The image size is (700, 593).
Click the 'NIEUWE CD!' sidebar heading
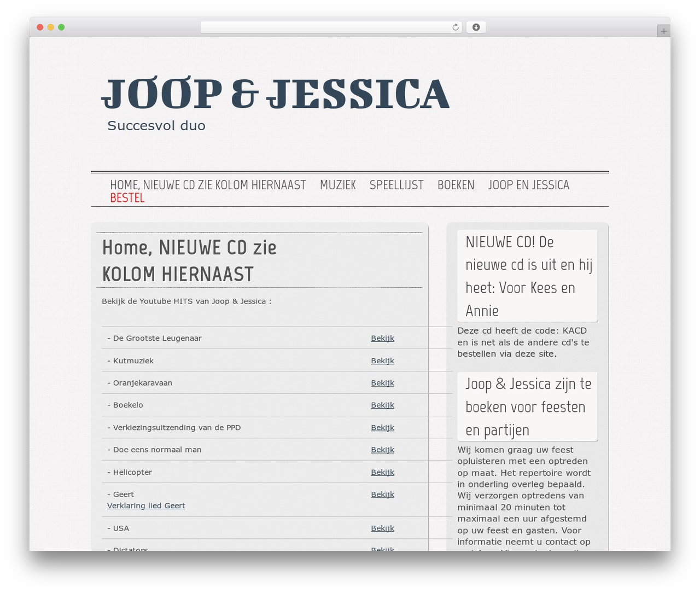coord(528,276)
